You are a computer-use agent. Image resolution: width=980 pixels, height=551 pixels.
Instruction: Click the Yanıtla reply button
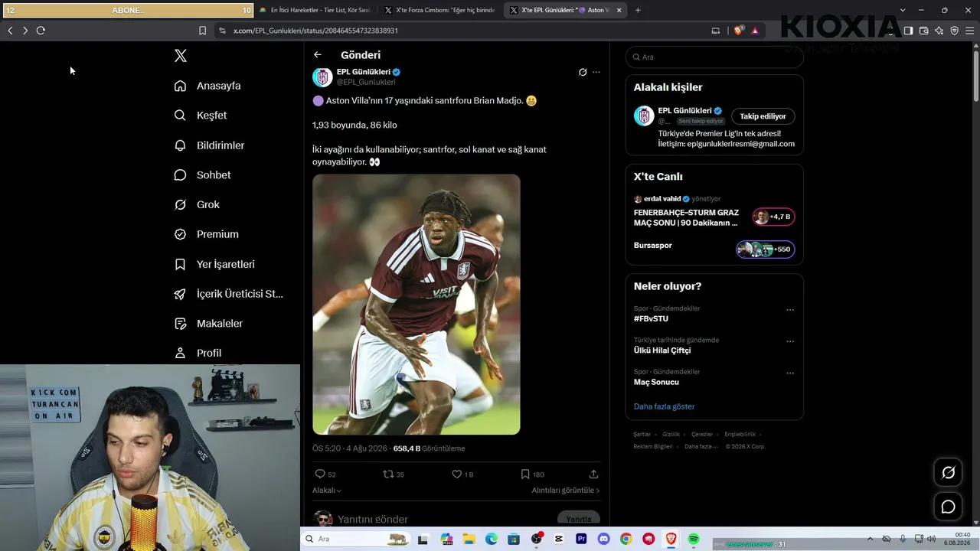coord(579,520)
